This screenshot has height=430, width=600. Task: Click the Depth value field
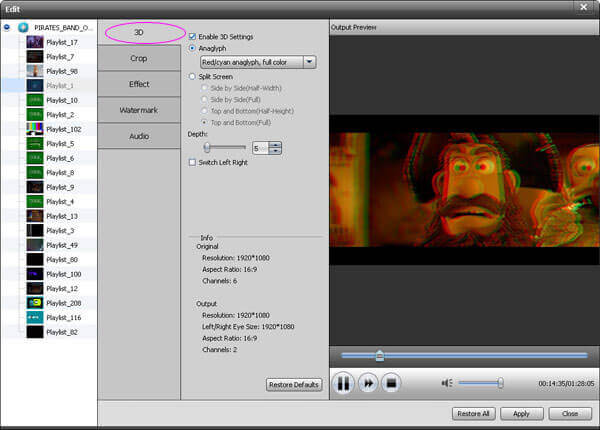[261, 148]
